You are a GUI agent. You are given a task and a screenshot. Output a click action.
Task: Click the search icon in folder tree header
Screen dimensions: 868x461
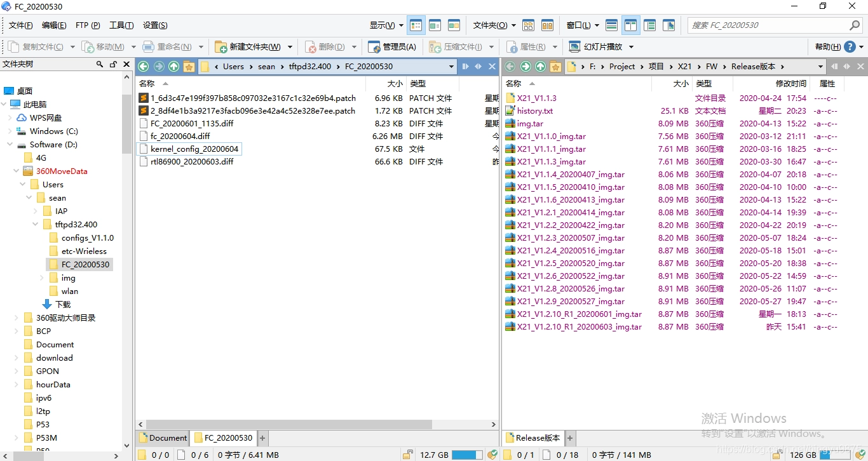click(x=100, y=64)
